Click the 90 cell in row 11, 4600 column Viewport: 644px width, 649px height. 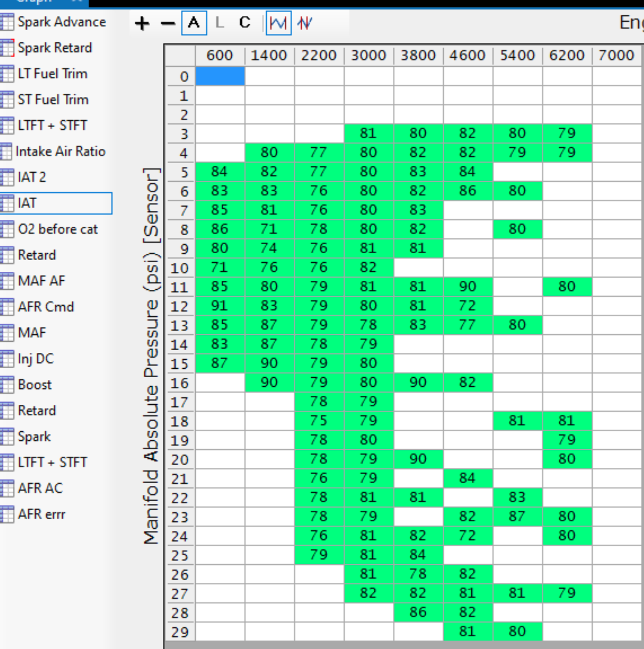pos(468,287)
